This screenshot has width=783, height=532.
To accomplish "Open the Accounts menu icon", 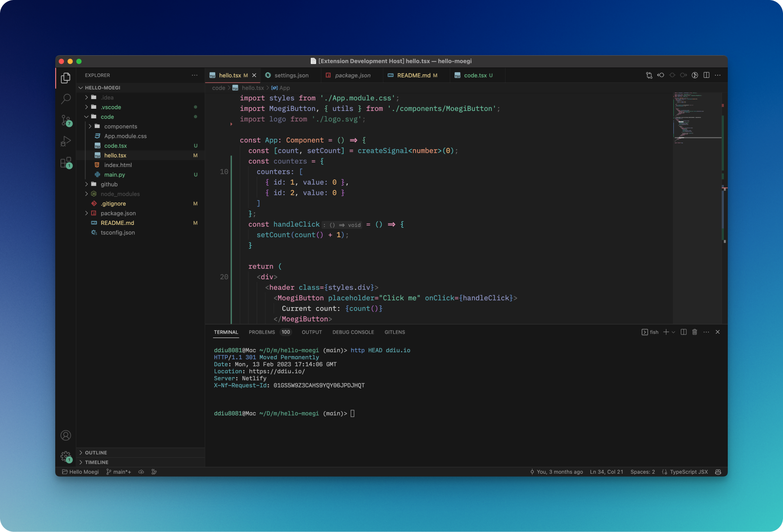I will (66, 435).
